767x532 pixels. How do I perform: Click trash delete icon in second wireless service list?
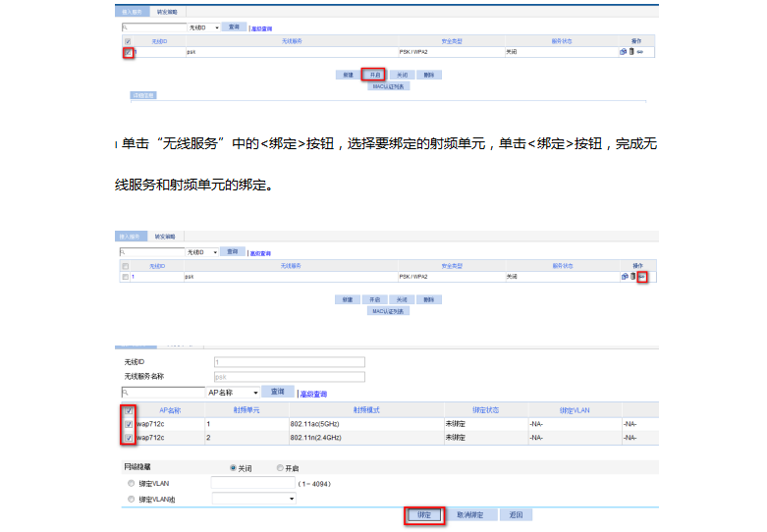633,276
